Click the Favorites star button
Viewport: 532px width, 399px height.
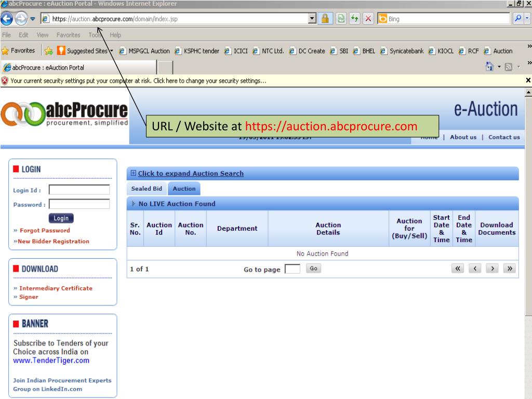[18, 51]
